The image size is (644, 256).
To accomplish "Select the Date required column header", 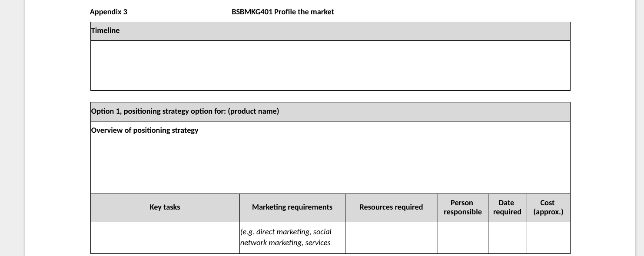I will click(x=507, y=207).
